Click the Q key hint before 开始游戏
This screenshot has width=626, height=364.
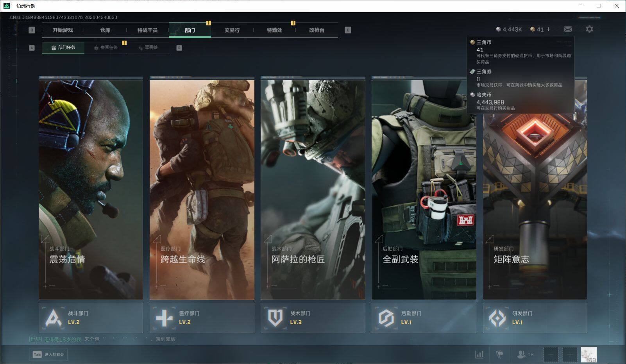(x=32, y=30)
